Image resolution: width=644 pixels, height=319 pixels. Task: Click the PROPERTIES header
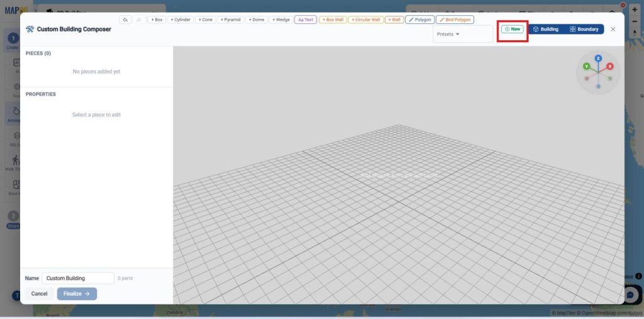[x=41, y=94]
